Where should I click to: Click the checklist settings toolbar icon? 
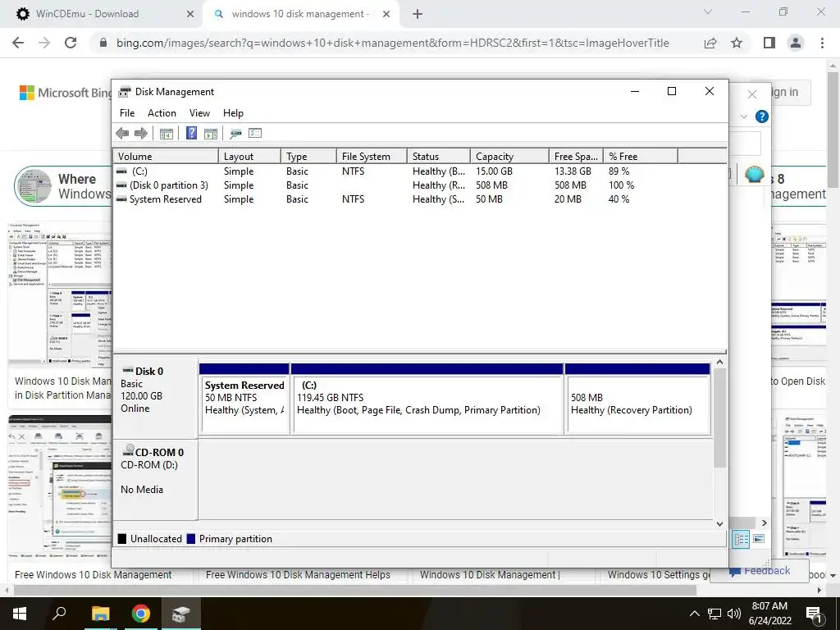point(255,133)
